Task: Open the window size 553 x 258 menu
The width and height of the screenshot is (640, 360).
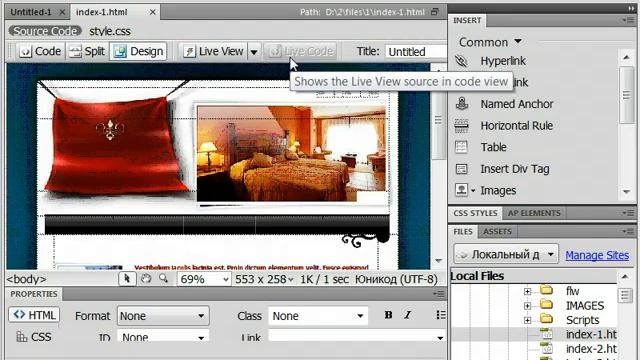Action: coord(264,279)
